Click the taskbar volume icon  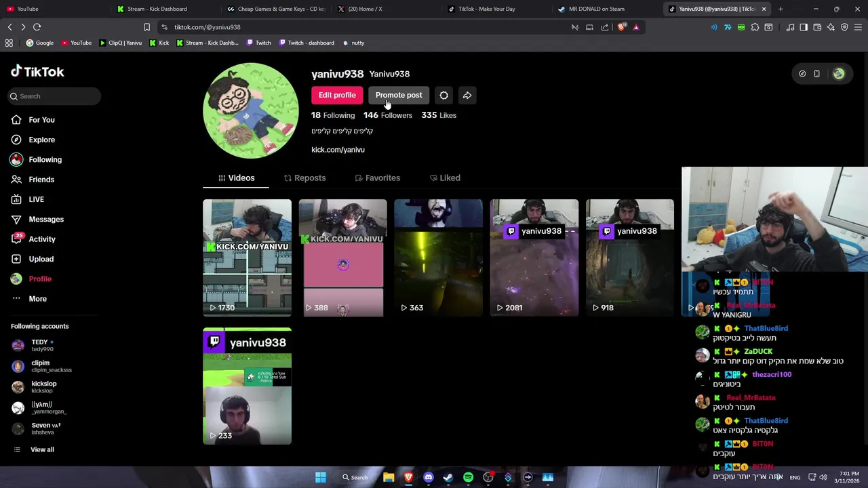[x=823, y=477]
